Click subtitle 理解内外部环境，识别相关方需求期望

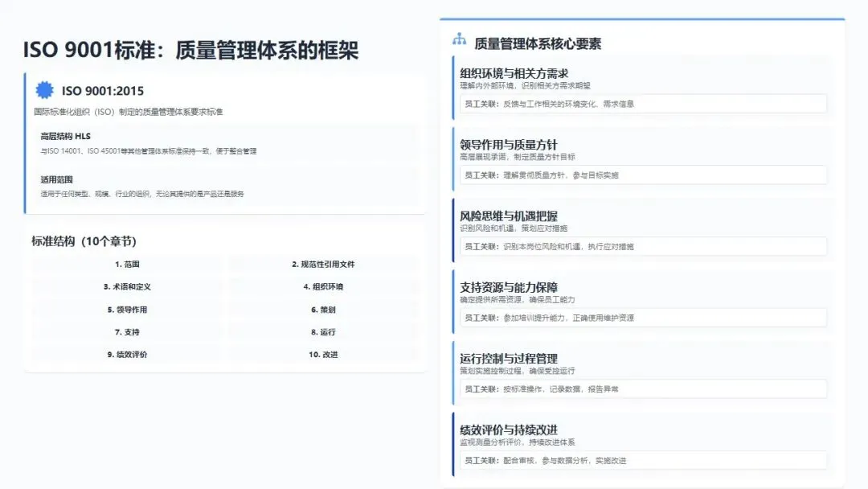tap(525, 86)
